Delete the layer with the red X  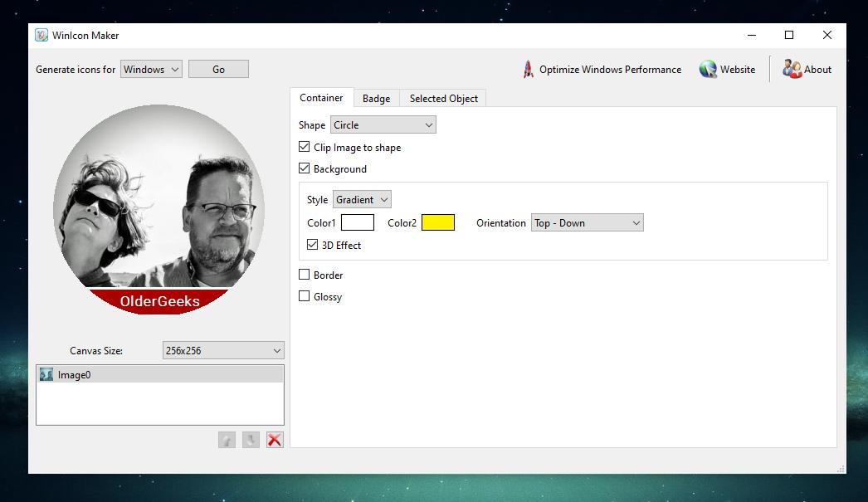coord(275,440)
